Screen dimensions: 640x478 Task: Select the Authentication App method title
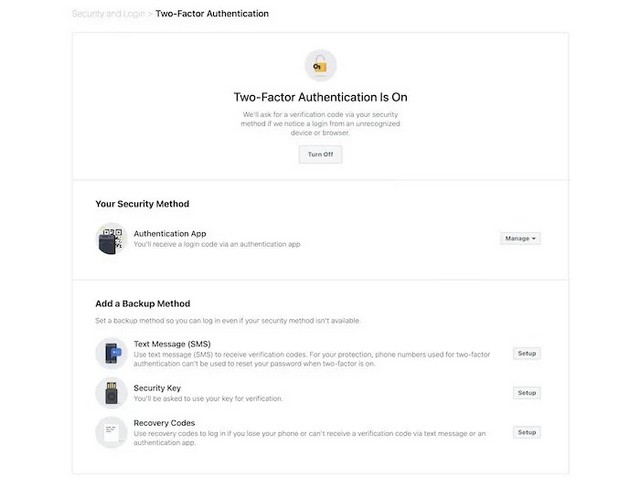pos(170,233)
